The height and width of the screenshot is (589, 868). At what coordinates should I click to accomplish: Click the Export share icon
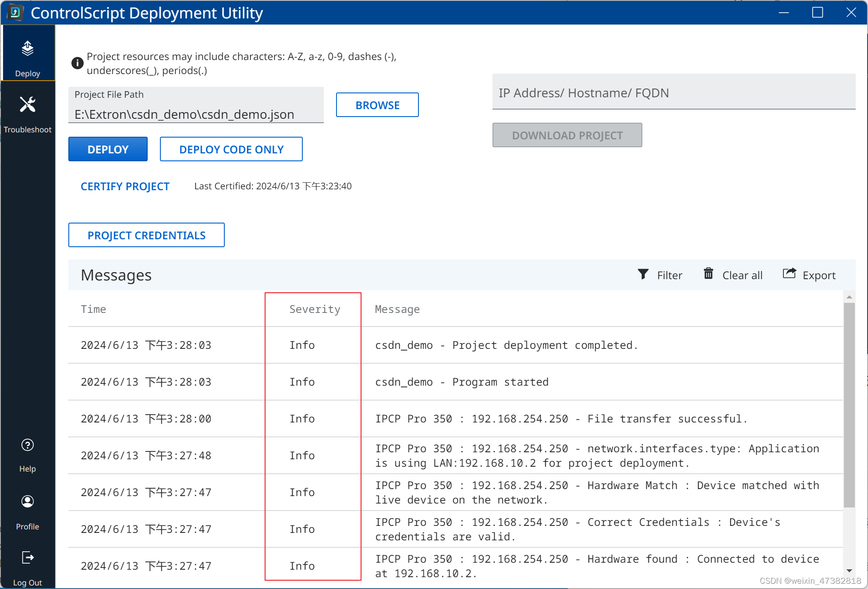pos(789,274)
